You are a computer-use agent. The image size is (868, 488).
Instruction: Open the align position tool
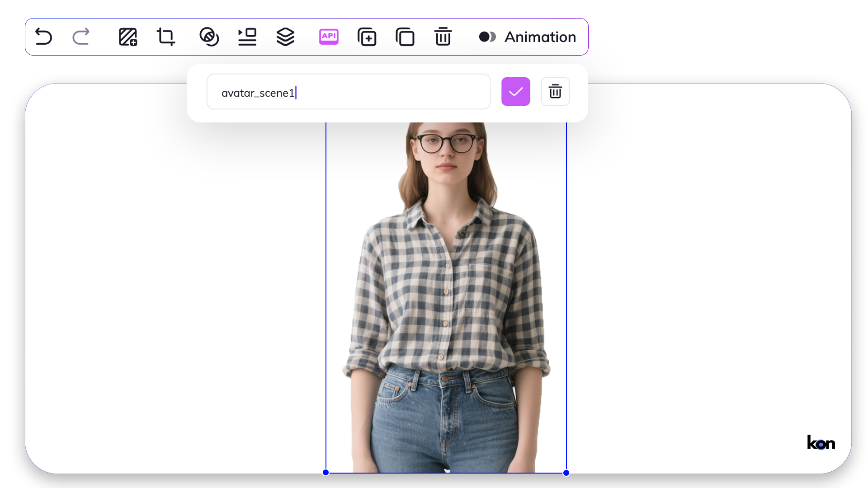click(x=247, y=37)
